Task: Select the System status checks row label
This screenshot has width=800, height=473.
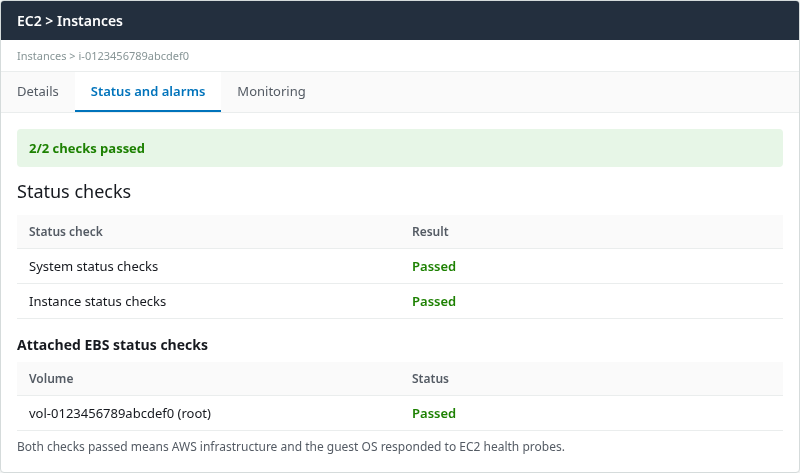Action: pos(93,266)
